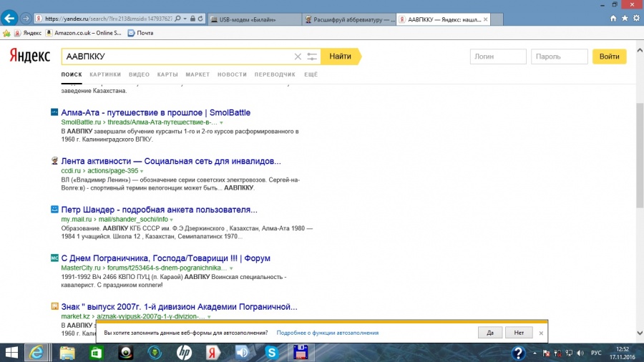Screen dimensions: 644x362
Task: Click the Логин input field
Action: (498, 57)
